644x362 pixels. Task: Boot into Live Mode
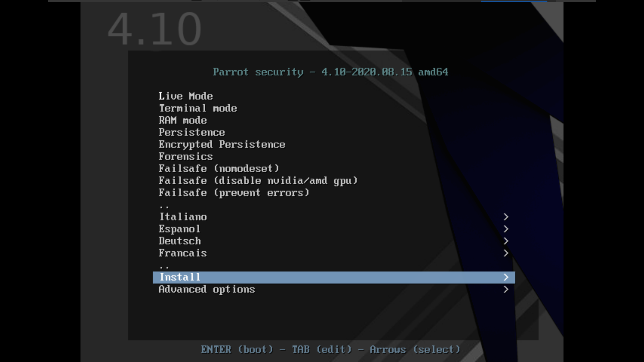[186, 96]
